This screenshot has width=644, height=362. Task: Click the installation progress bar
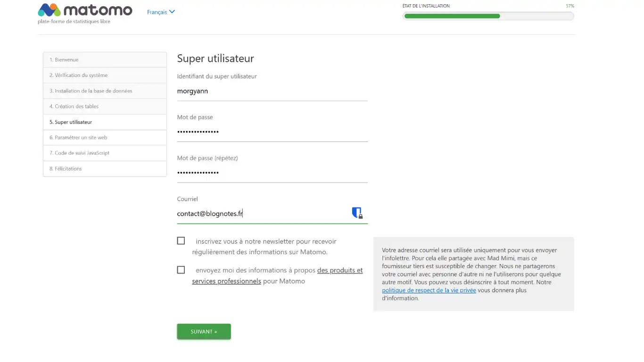point(488,16)
